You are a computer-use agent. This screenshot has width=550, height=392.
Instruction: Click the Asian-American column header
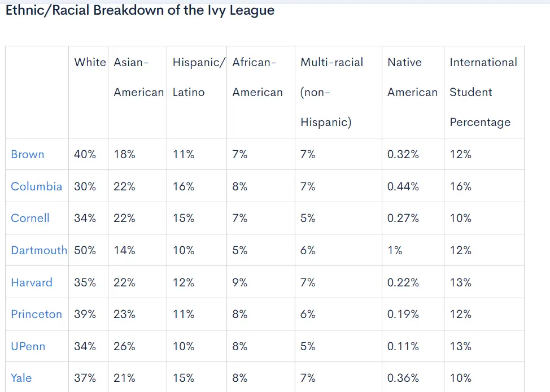point(138,77)
